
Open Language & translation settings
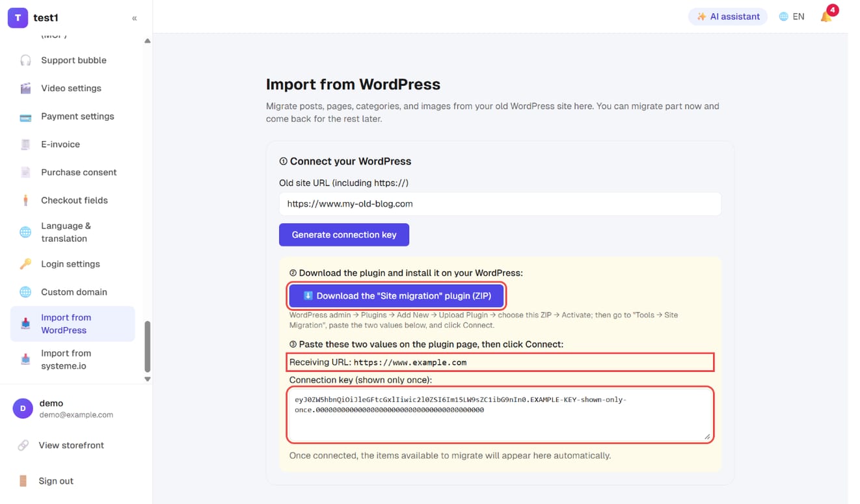73,232
